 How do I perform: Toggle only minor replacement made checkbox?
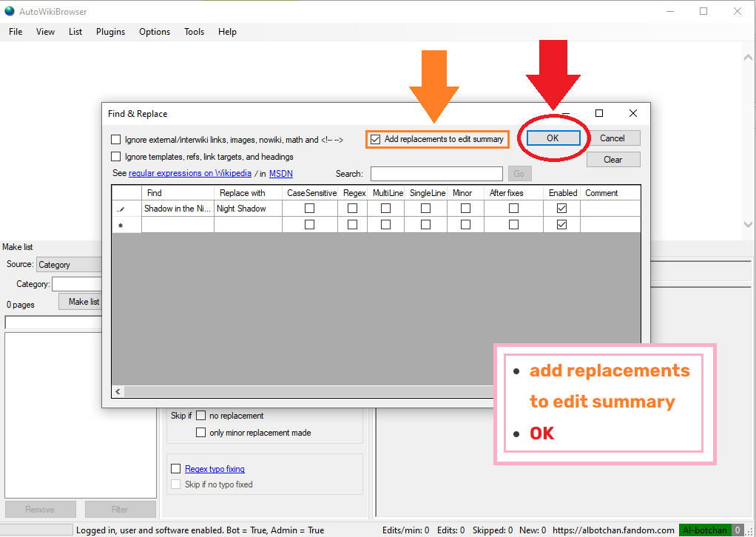point(200,433)
